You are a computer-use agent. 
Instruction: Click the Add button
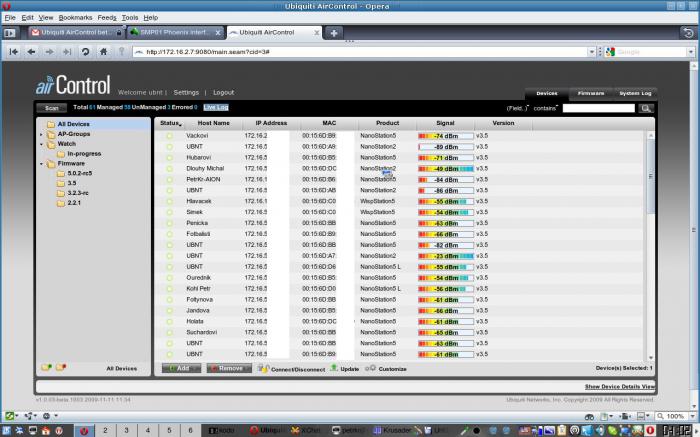click(181, 368)
